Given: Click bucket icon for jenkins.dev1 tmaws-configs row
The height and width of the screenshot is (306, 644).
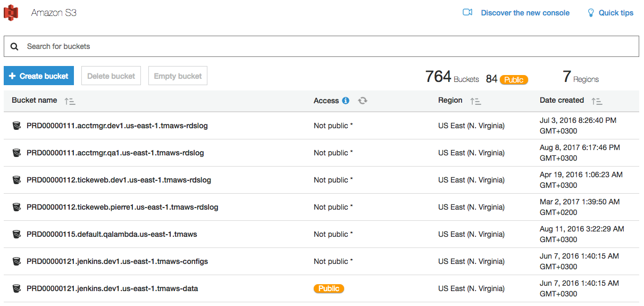Looking at the screenshot, I should pyautogui.click(x=17, y=261).
